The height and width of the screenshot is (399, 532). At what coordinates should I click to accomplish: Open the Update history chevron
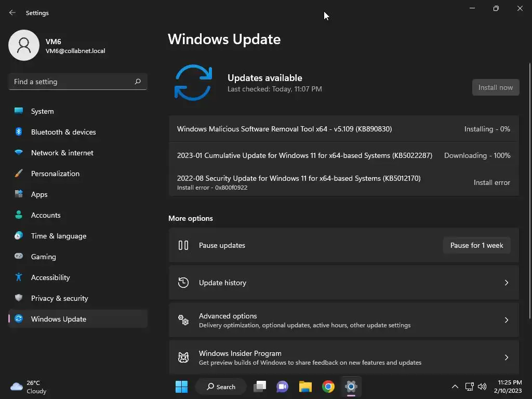click(506, 283)
